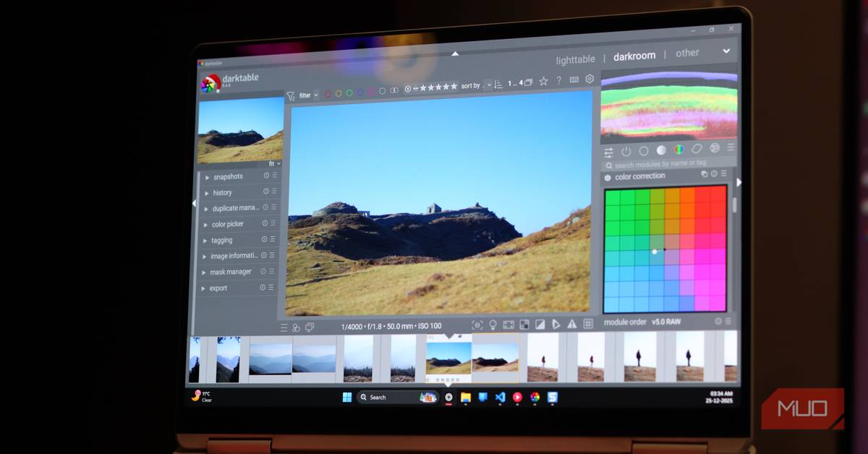
Task: Switch to the darkroom view
Action: point(634,56)
